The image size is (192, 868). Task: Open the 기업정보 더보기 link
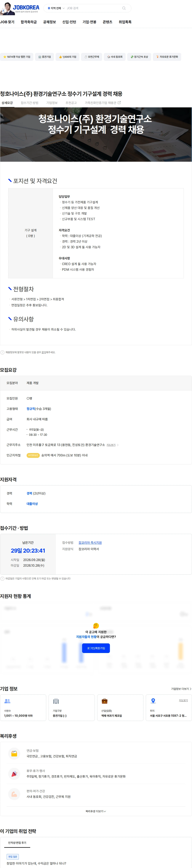181,689
